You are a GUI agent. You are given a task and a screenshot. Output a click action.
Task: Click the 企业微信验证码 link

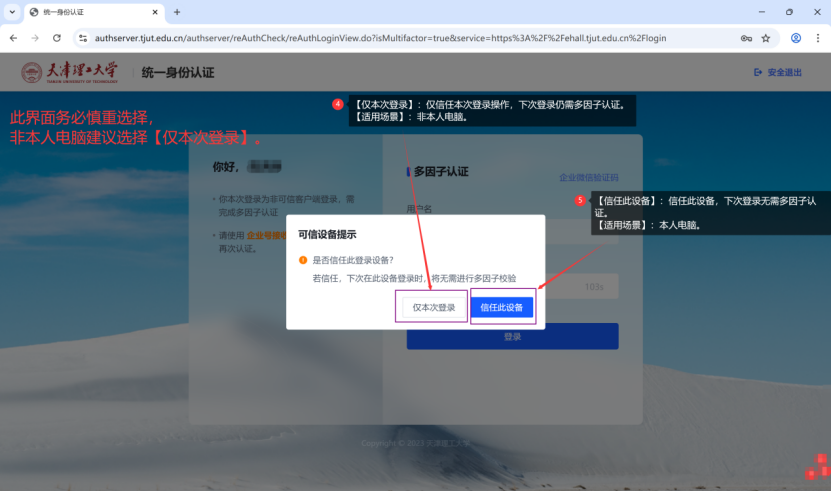pyautogui.click(x=588, y=177)
